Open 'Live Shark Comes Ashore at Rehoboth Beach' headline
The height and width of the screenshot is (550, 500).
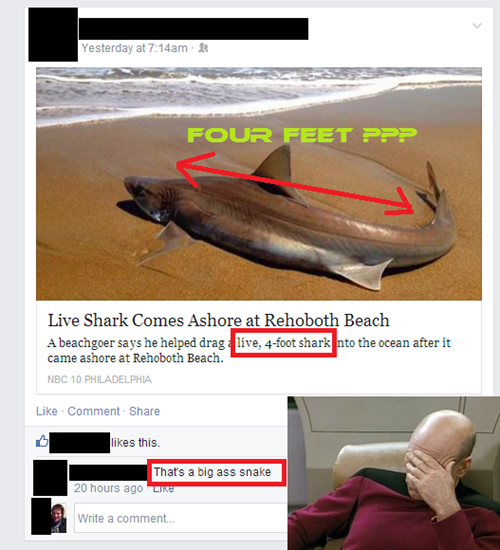tap(218, 320)
